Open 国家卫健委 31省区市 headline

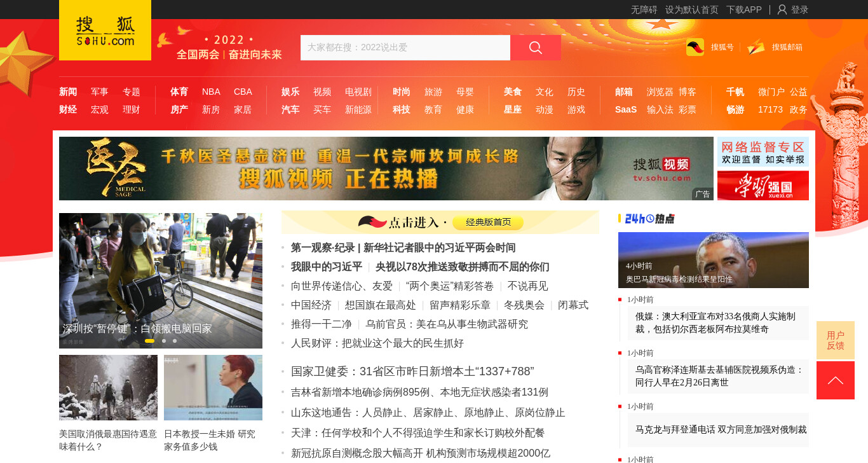[412, 371]
